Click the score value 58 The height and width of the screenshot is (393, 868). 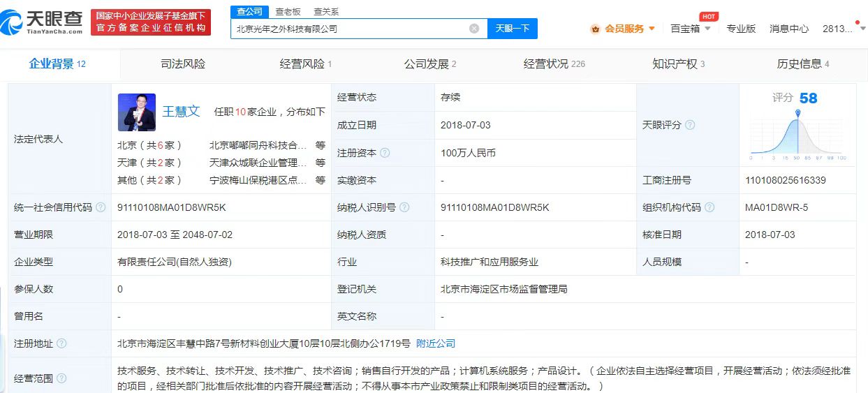[809, 98]
